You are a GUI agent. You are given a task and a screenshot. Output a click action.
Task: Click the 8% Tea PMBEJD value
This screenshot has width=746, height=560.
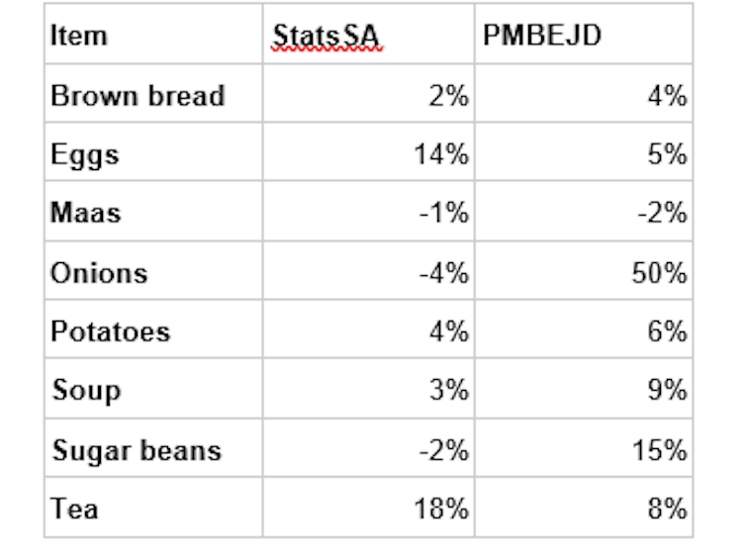(x=669, y=509)
